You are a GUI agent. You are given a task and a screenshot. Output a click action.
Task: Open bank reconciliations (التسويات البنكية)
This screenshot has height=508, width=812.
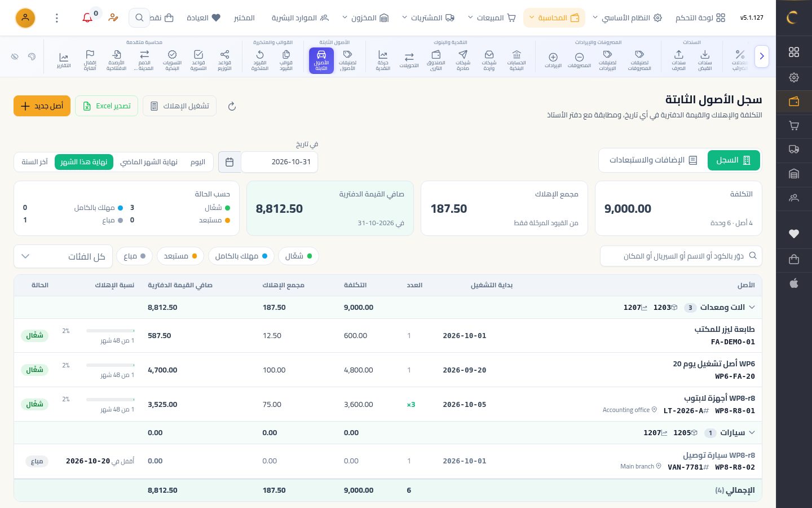click(x=172, y=60)
